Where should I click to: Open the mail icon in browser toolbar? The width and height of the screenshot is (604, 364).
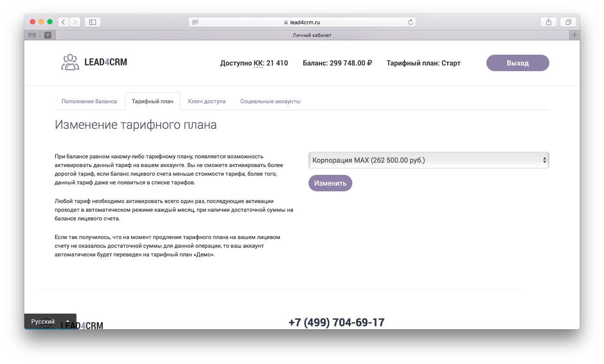(x=32, y=35)
